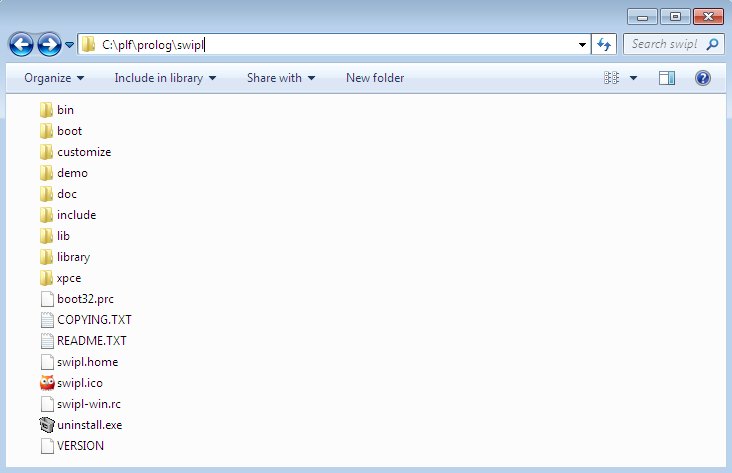The image size is (732, 473).
Task: Click the "customize" folder name
Action: pos(84,152)
